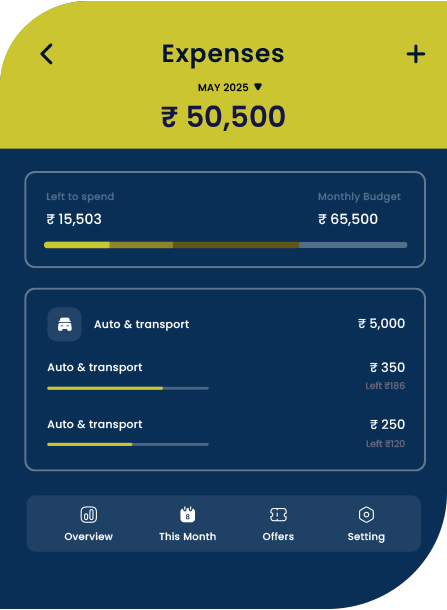Select the ₹ 250 Auto & transport entry
The image size is (447, 610).
click(x=226, y=433)
